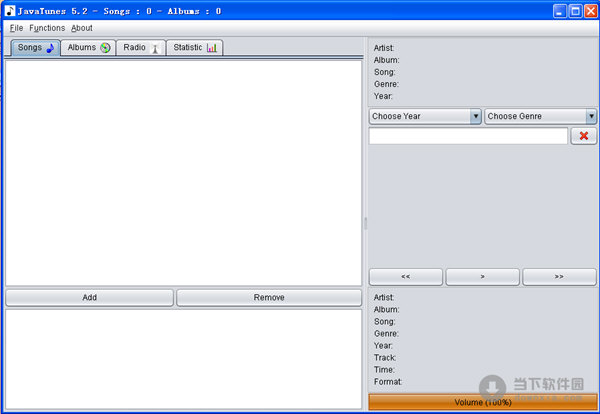The width and height of the screenshot is (600, 414).
Task: Open the About menu
Action: tap(82, 28)
